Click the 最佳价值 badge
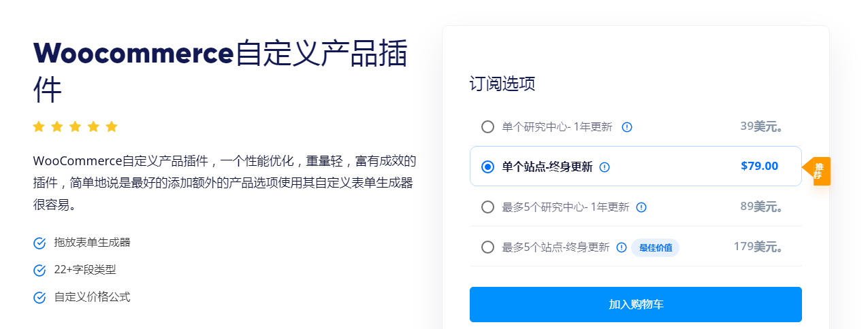The image size is (868, 329). [x=655, y=247]
